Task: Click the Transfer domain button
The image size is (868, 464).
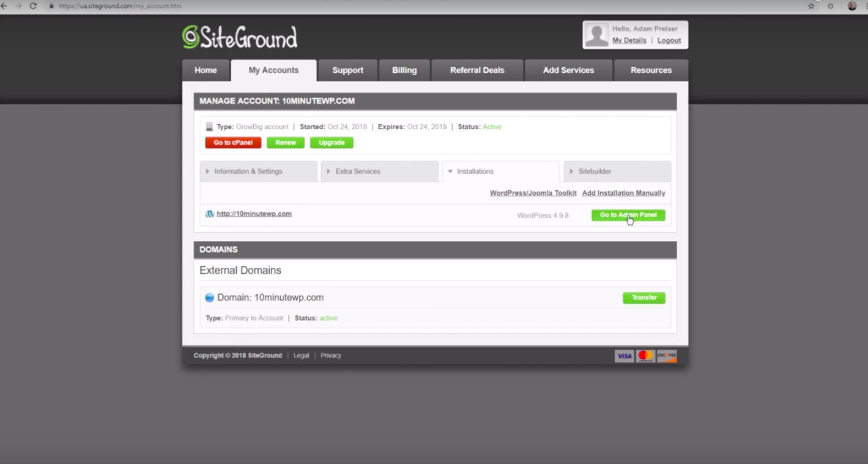Action: point(644,298)
